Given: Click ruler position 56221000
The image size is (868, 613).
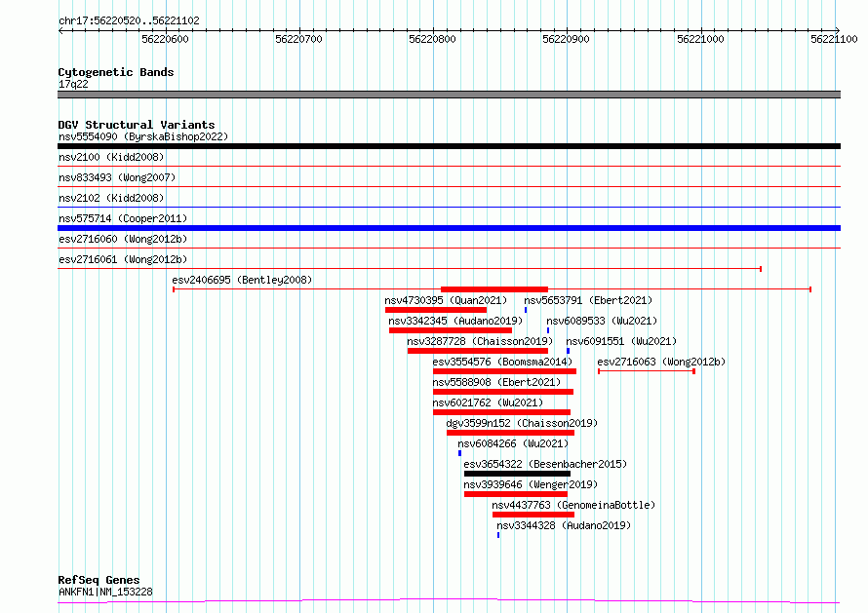Looking at the screenshot, I should [x=700, y=39].
